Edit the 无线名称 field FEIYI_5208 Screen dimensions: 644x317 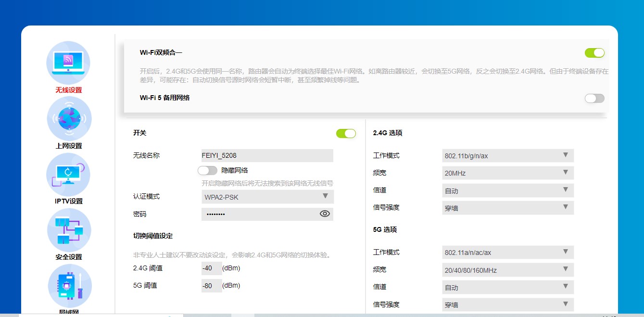click(x=267, y=155)
